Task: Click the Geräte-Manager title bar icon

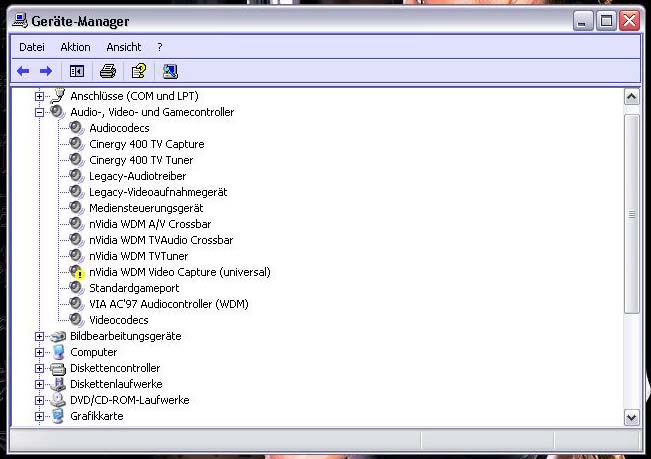Action: (20, 20)
